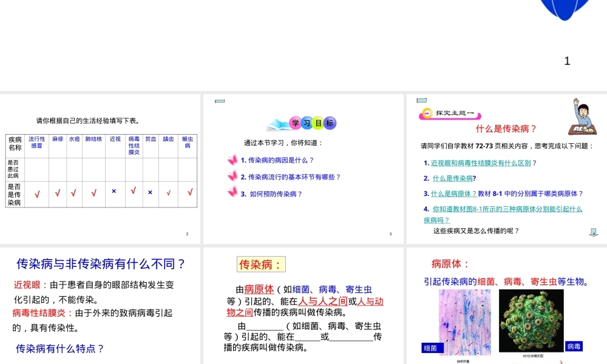Click the underlined red word 病原体

click(259, 289)
